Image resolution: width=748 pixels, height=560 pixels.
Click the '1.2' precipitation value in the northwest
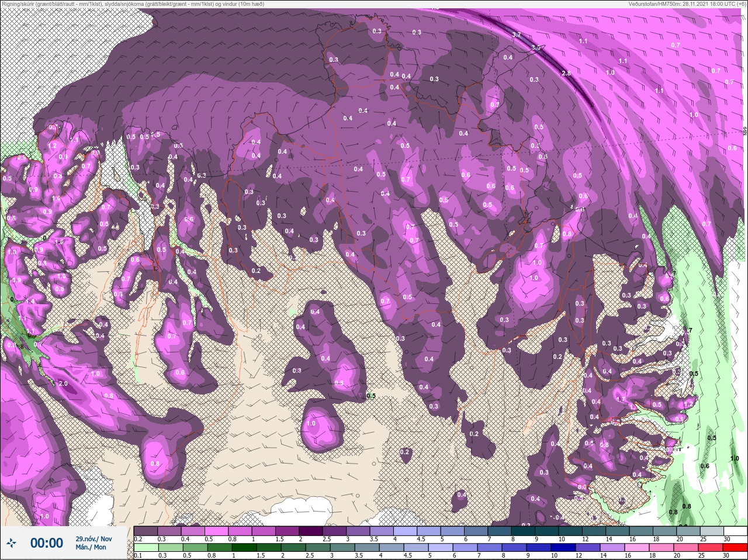tap(53, 146)
